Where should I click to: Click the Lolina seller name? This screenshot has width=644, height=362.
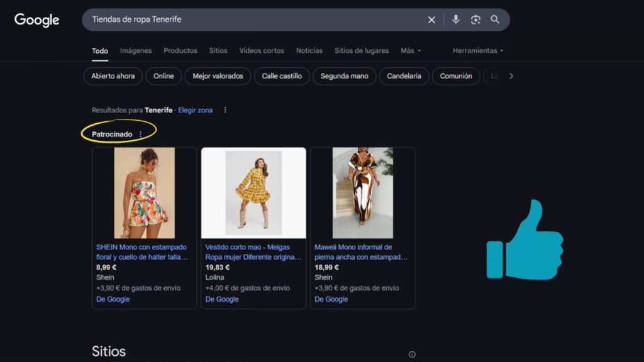click(214, 277)
